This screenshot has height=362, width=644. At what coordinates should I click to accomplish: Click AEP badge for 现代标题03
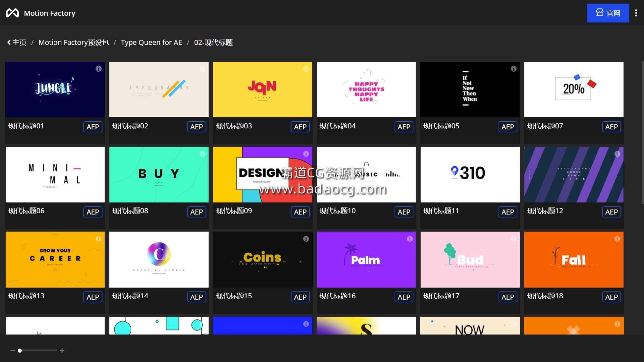point(300,127)
